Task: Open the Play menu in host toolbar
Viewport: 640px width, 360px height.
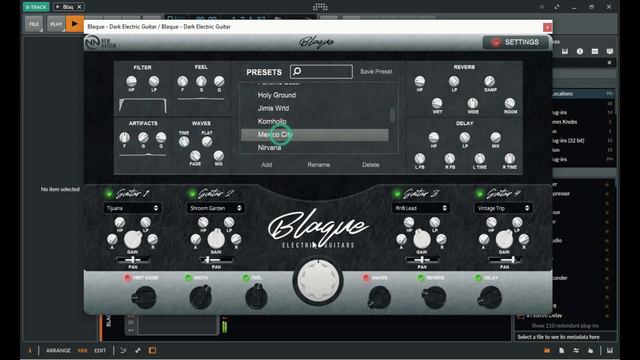Action: pos(56,24)
